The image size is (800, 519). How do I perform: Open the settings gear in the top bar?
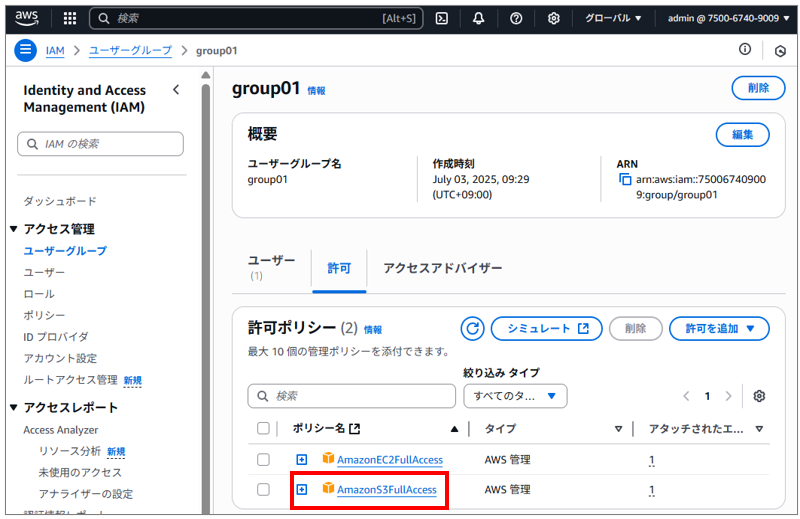[554, 18]
